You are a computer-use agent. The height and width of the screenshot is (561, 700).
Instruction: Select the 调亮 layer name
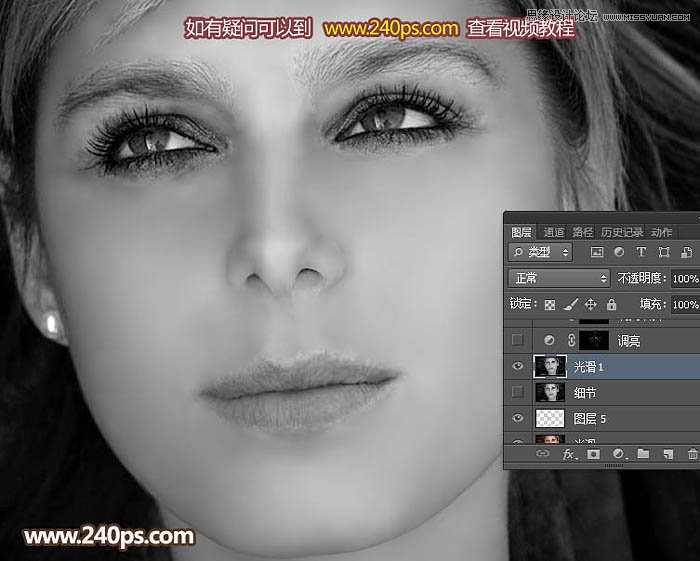tap(629, 341)
